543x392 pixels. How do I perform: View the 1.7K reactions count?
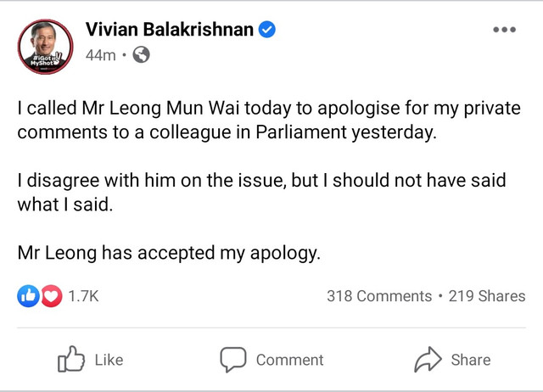pyautogui.click(x=83, y=296)
